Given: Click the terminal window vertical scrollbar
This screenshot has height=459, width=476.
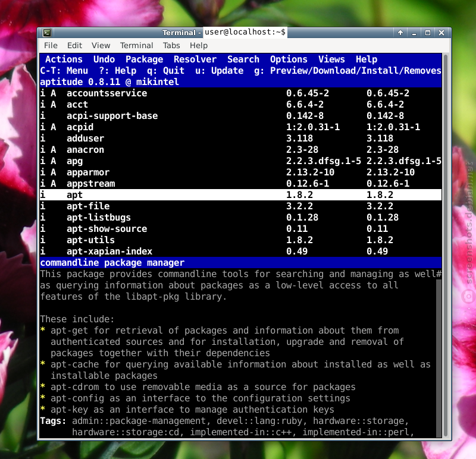Looking at the screenshot, I should click(x=445, y=246).
